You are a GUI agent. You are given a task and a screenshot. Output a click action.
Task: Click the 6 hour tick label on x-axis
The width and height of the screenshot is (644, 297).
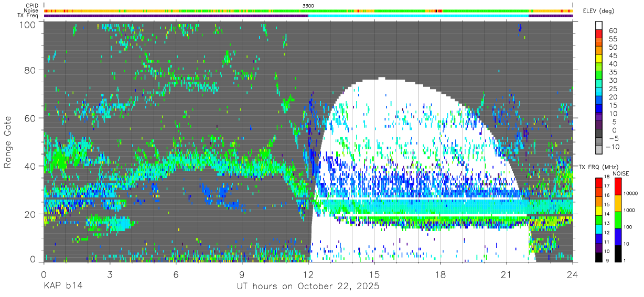click(x=176, y=274)
